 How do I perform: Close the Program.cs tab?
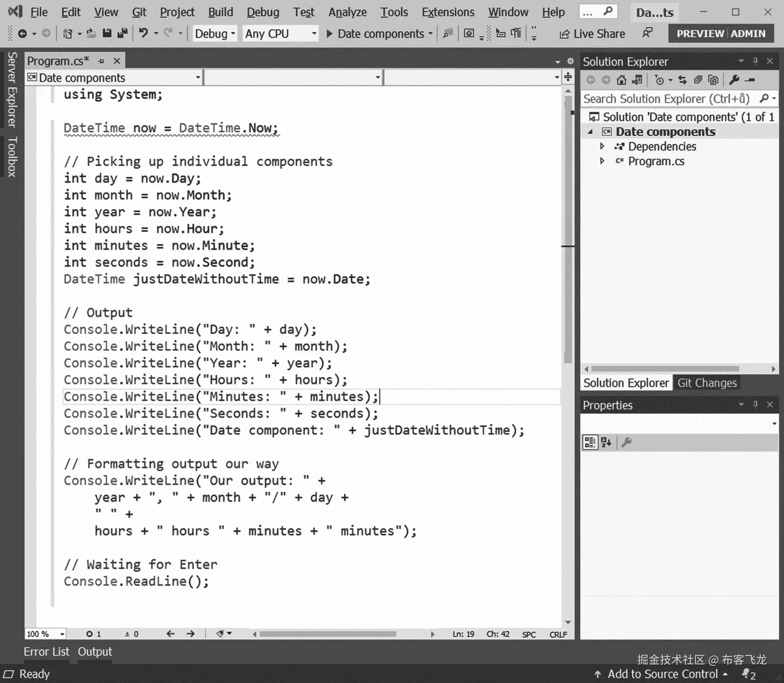pyautogui.click(x=117, y=61)
